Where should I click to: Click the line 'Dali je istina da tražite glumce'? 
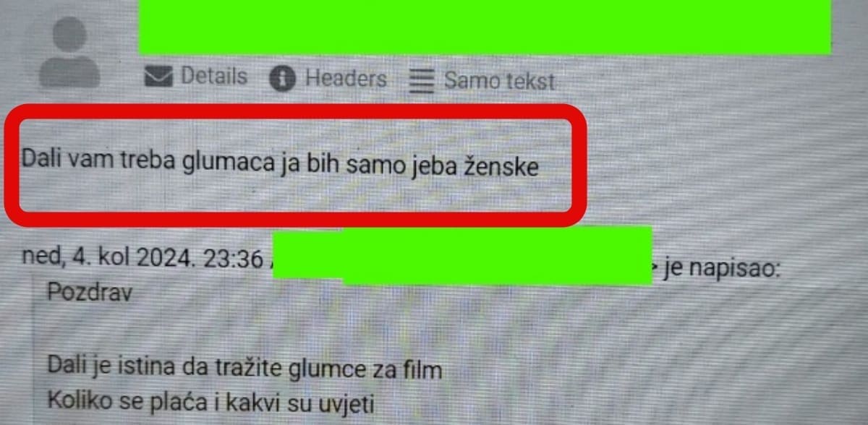(x=244, y=369)
